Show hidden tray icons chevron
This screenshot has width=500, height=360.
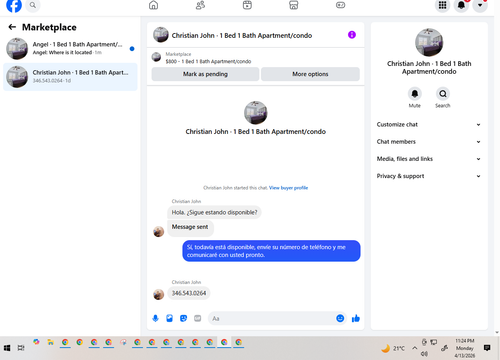pyautogui.click(x=415, y=348)
